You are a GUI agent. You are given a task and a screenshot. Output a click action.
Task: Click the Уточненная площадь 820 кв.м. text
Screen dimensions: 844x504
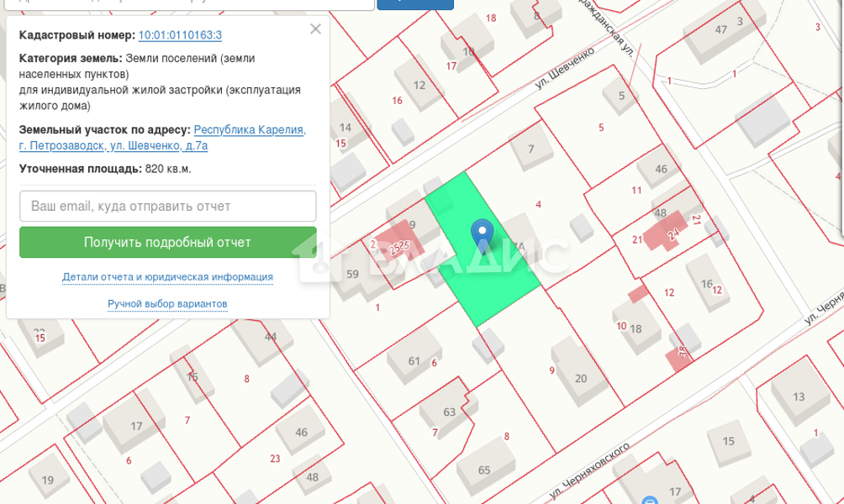tap(105, 169)
